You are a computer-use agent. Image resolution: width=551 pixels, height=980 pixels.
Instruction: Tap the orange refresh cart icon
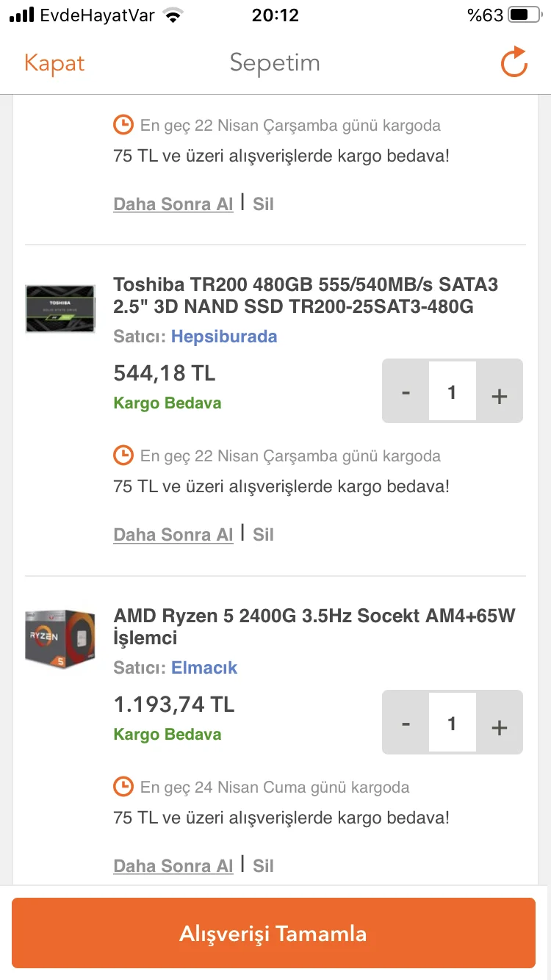click(x=514, y=62)
